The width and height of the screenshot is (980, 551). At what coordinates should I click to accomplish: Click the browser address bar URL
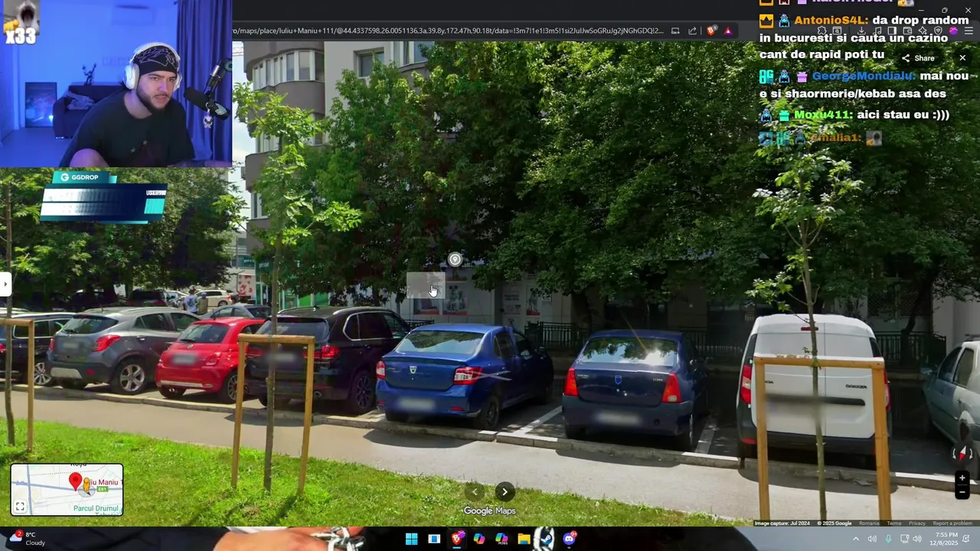click(448, 31)
